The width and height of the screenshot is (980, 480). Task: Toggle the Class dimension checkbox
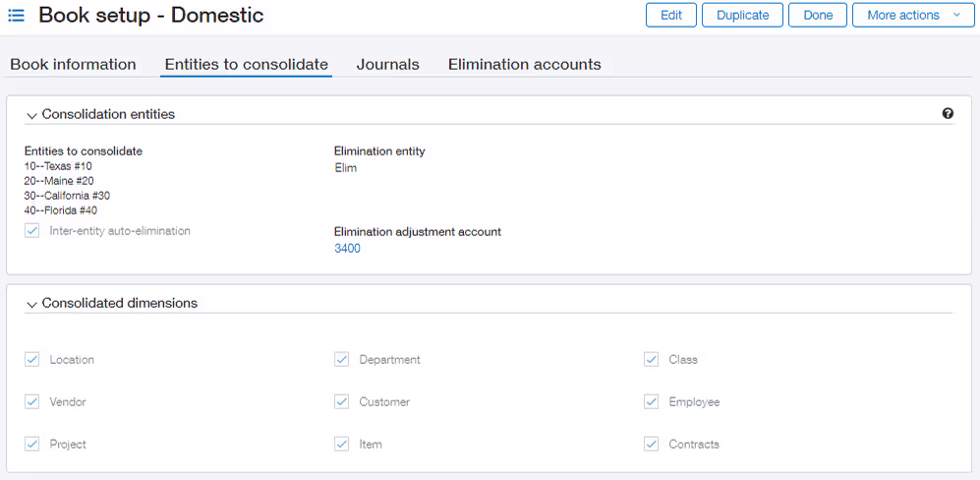click(652, 360)
